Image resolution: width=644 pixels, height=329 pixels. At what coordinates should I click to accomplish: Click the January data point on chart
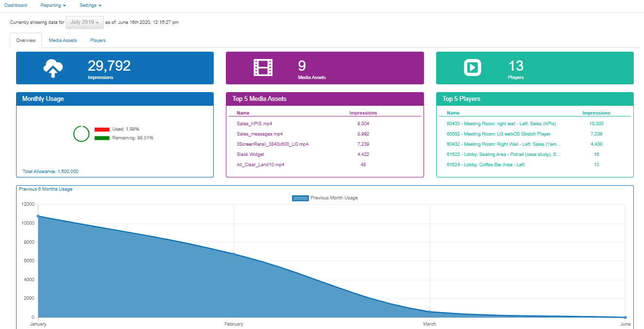(38, 216)
